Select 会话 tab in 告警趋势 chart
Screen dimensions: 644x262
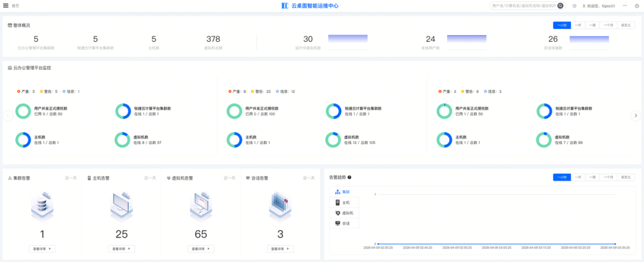(x=344, y=223)
